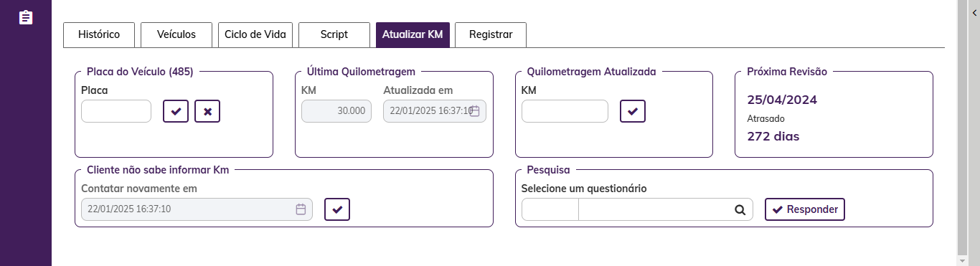Open the clipboard icon in sidebar

tap(26, 17)
